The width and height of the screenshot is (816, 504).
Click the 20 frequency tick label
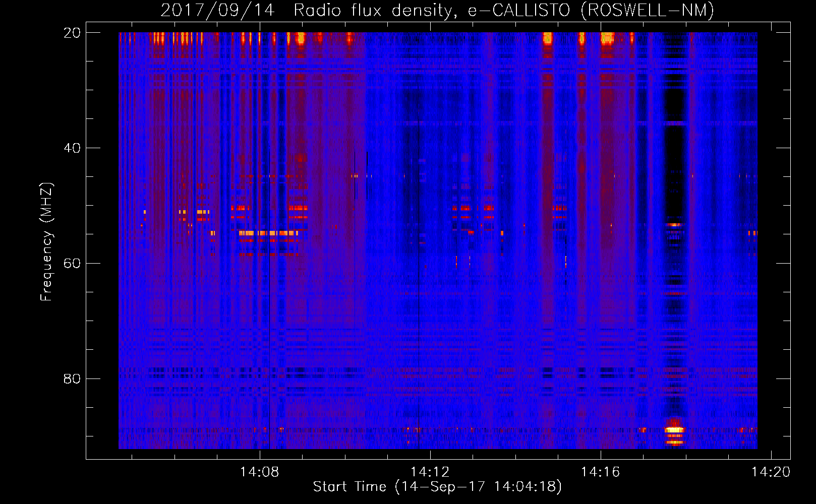(72, 33)
